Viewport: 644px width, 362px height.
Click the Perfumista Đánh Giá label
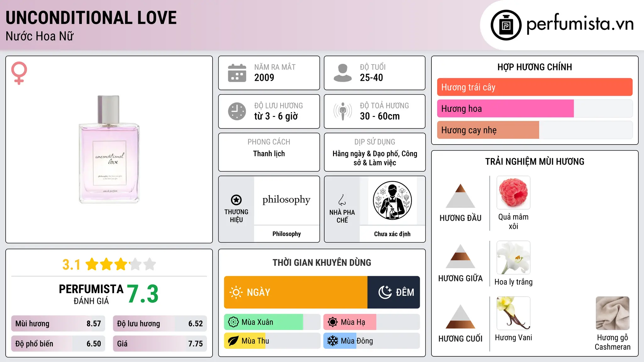[91, 294]
